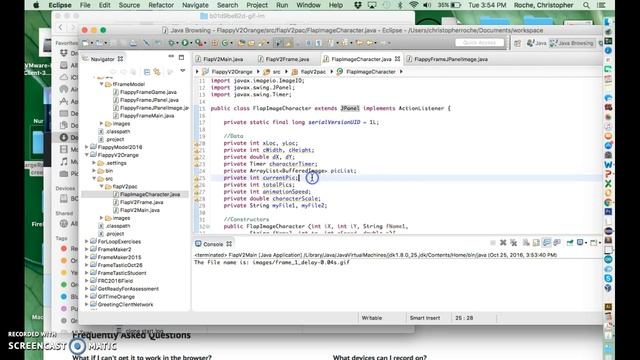Click Smart Insert in status bar
Image resolution: width=640 pixels, height=360 pixels.
point(425,318)
